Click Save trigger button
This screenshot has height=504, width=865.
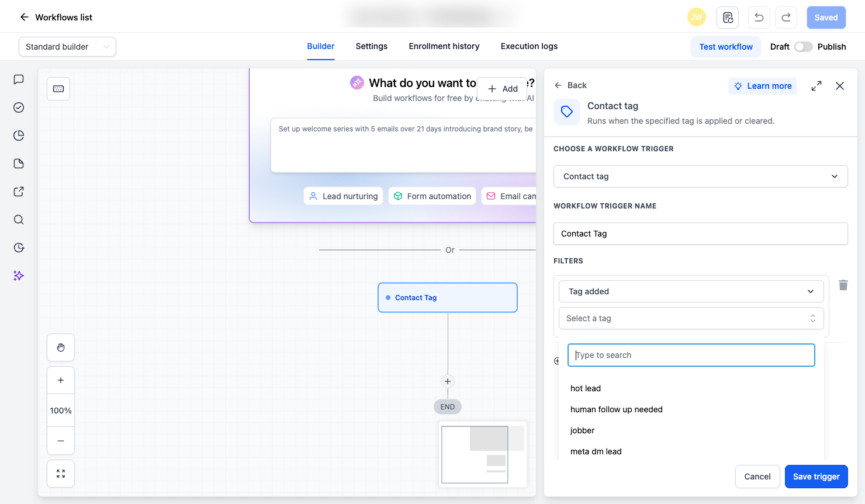(x=816, y=477)
